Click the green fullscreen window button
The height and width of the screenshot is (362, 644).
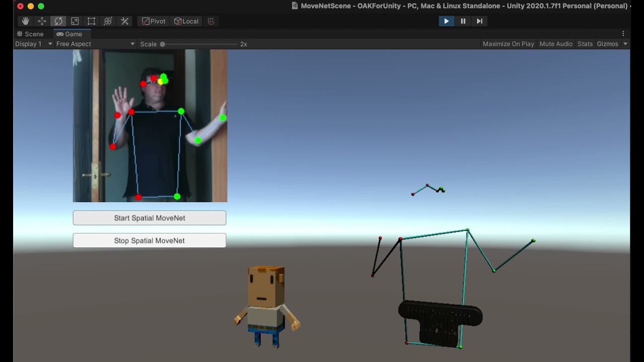click(41, 6)
